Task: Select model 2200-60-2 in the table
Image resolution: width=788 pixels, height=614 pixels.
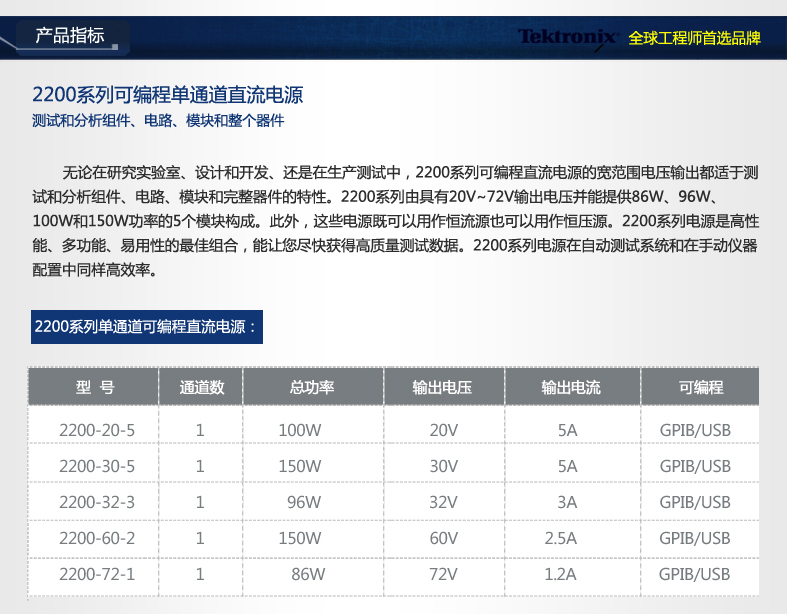Action: point(96,538)
